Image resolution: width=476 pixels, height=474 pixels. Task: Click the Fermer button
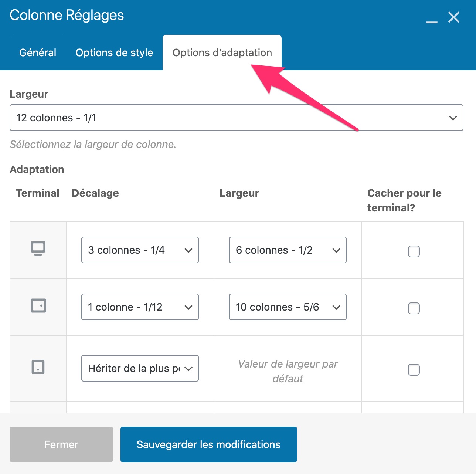[61, 444]
